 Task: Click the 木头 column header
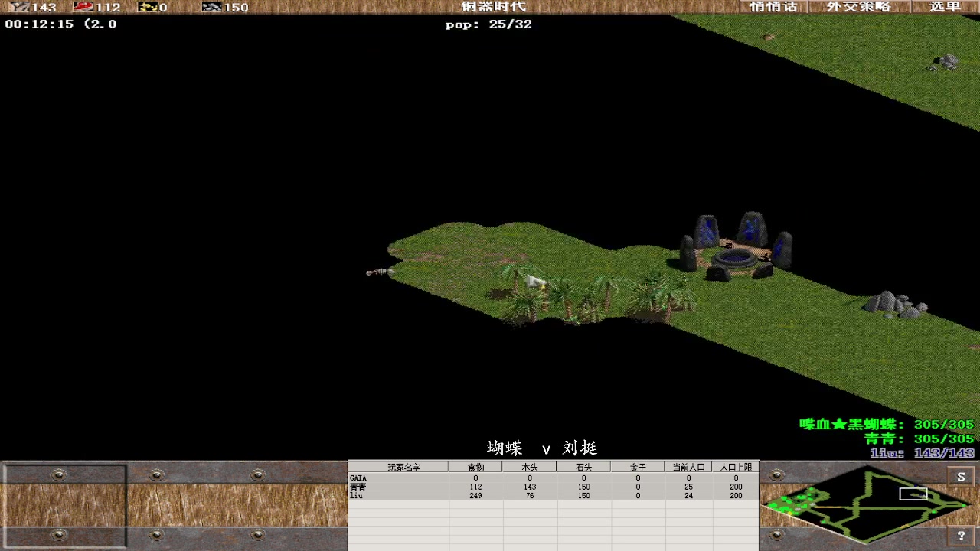(530, 467)
